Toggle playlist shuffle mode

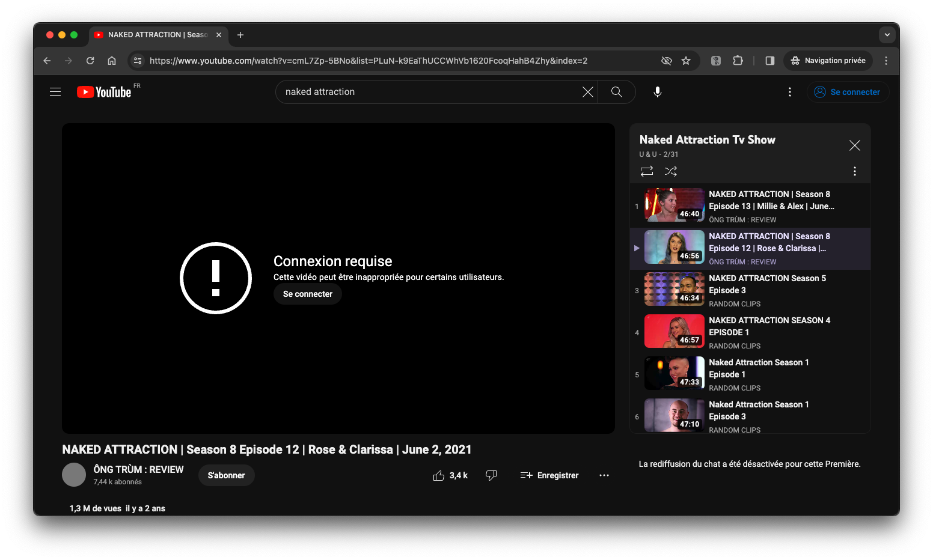(x=671, y=171)
